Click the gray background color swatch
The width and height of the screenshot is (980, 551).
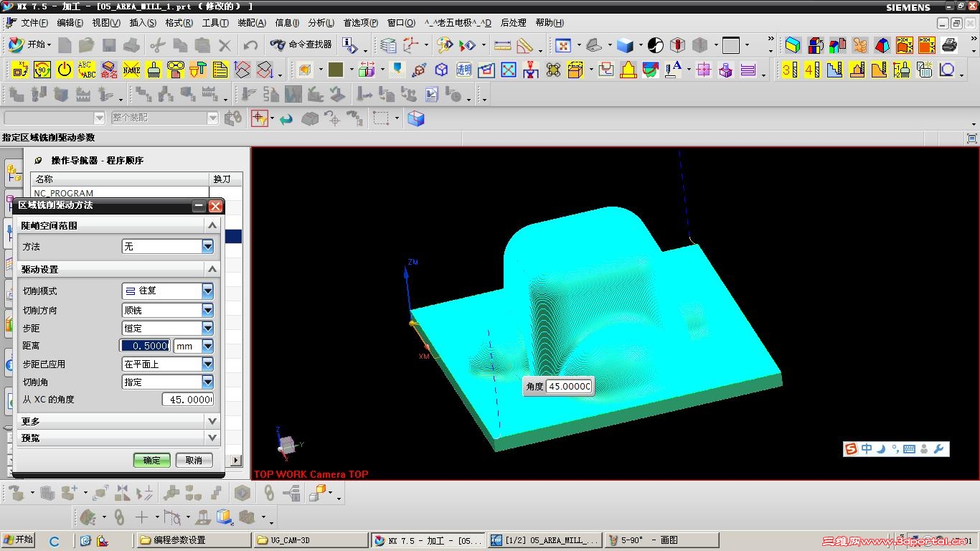731,45
